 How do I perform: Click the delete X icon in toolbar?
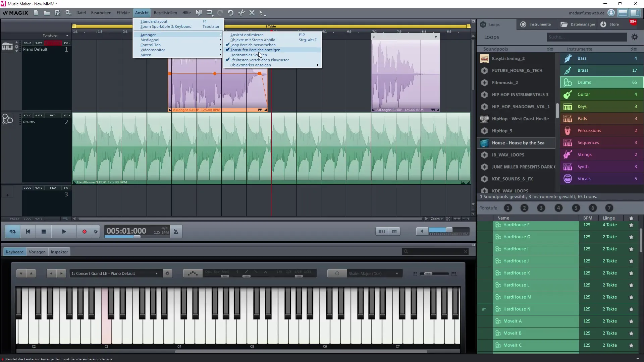click(x=252, y=13)
